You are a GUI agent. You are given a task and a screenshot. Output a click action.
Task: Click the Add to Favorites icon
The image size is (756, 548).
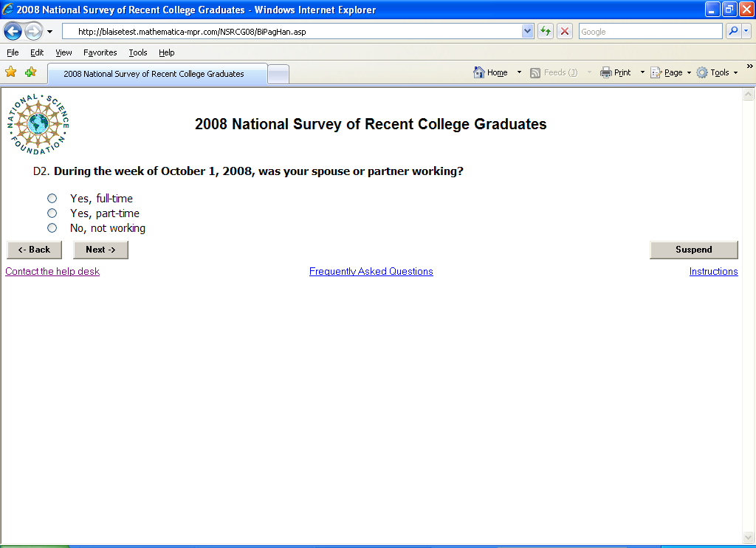point(30,72)
